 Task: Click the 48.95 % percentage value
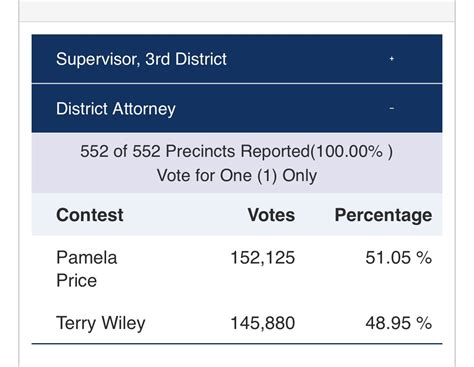coord(399,323)
